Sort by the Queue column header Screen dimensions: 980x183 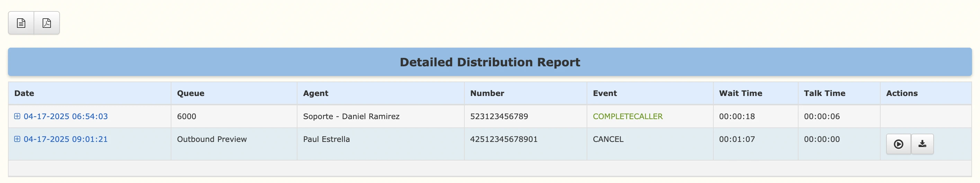(x=190, y=93)
